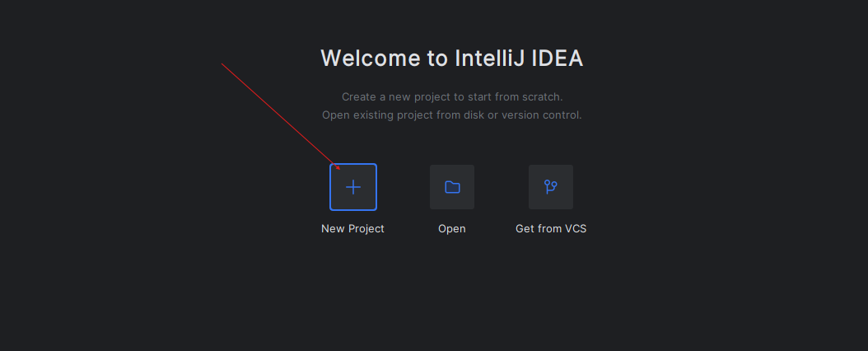Click the "Welcome to IntelliJ IDEA" heading
Image resolution: width=868 pixels, height=351 pixels.
pyautogui.click(x=452, y=58)
